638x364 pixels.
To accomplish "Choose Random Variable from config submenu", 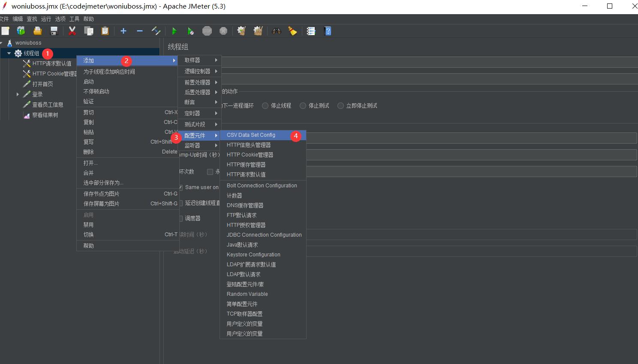I will tap(263, 294).
